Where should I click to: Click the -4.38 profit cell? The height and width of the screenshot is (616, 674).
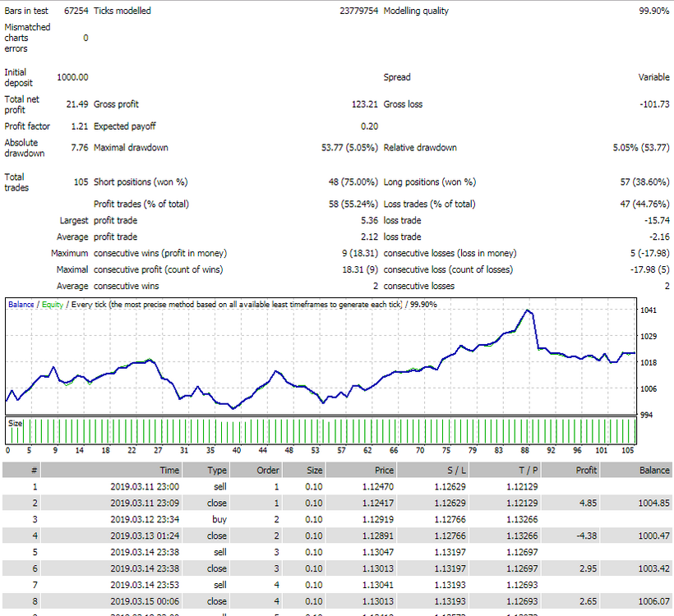pyautogui.click(x=586, y=536)
